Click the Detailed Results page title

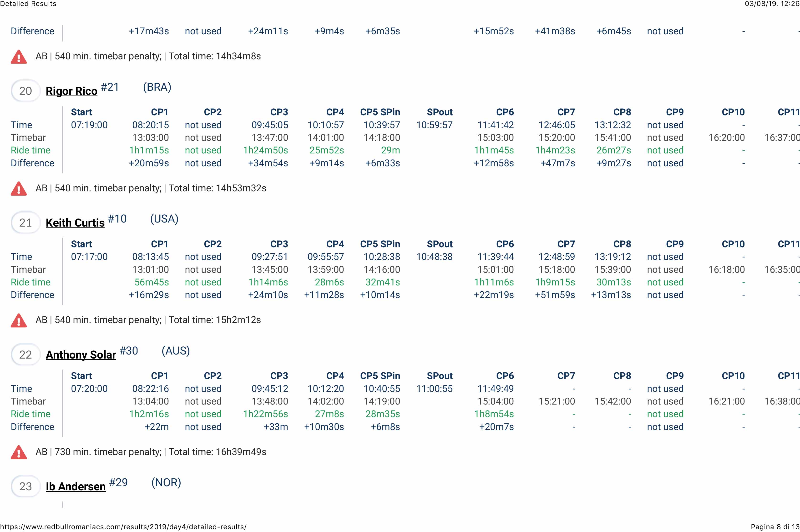28,4
